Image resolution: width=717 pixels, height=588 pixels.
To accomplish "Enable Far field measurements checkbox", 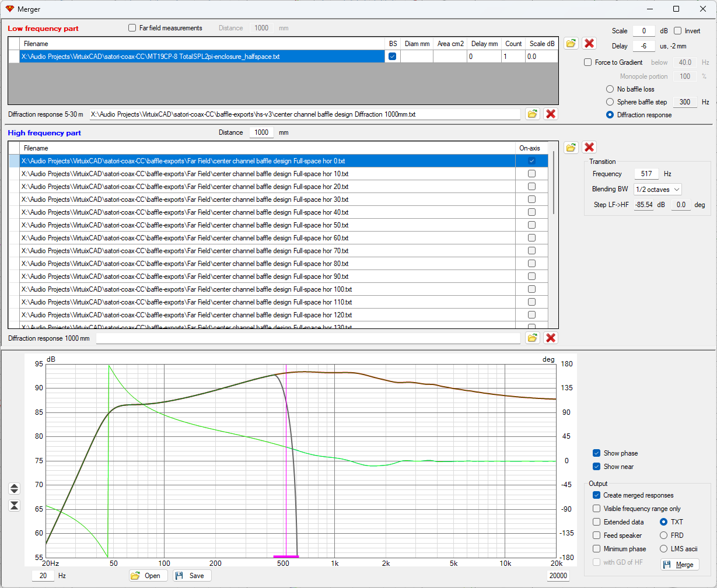I will click(x=132, y=28).
